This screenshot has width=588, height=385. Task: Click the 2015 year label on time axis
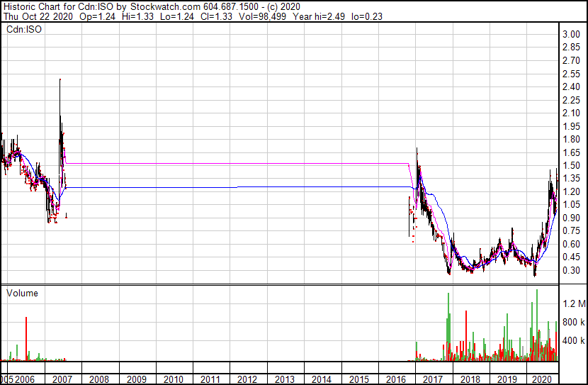pos(359,379)
